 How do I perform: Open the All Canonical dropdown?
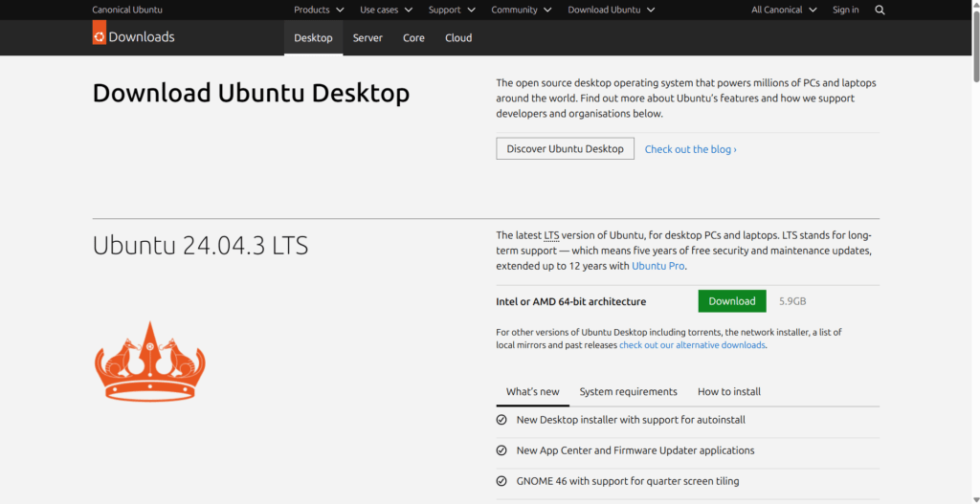pyautogui.click(x=784, y=10)
